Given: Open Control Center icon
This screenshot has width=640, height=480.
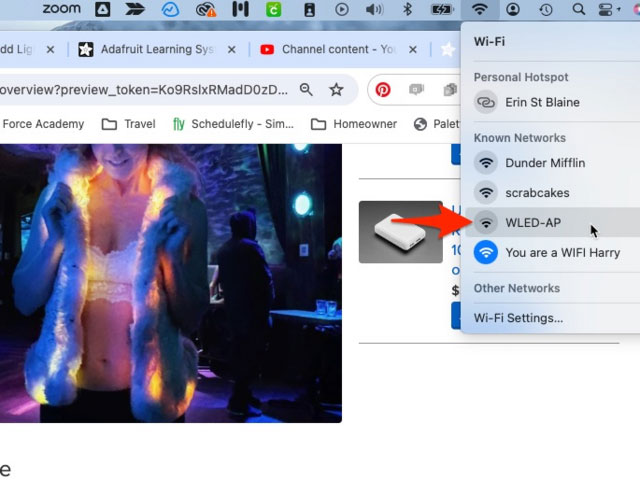Looking at the screenshot, I should [607, 9].
